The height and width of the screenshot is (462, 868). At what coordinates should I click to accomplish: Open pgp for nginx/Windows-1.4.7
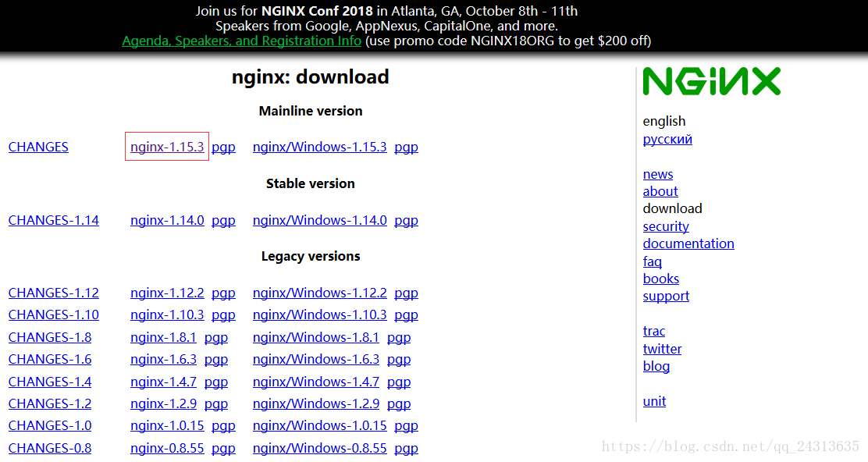[399, 382]
